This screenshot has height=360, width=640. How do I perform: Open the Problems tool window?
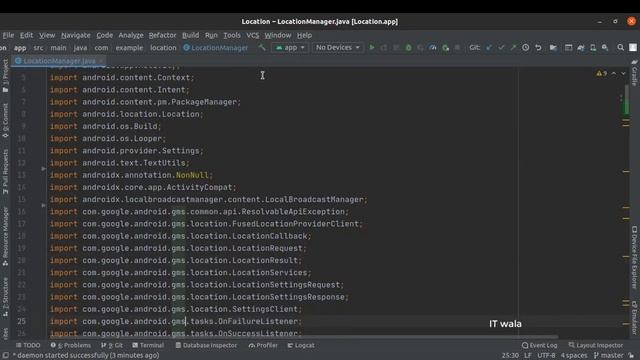click(71, 345)
